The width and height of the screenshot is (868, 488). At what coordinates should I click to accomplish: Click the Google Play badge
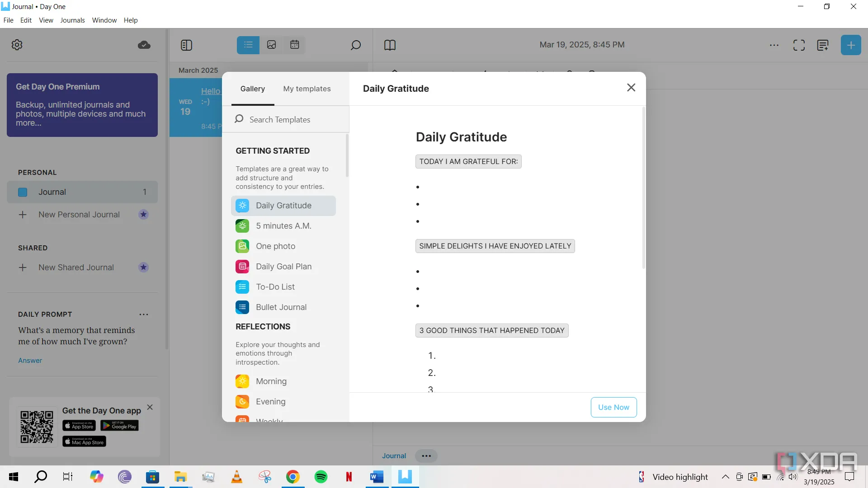pos(119,426)
